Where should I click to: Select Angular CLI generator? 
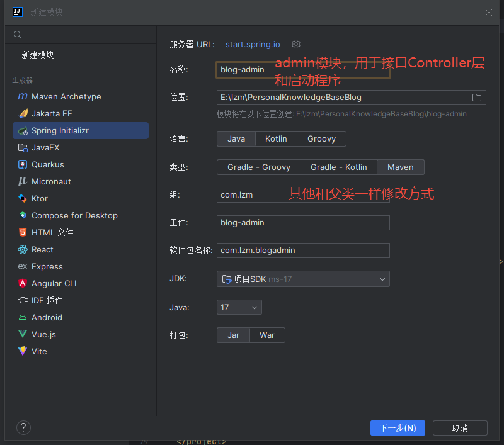81,284
